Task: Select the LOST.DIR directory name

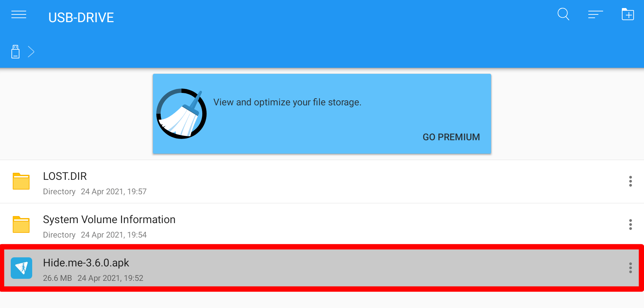Action: [65, 176]
